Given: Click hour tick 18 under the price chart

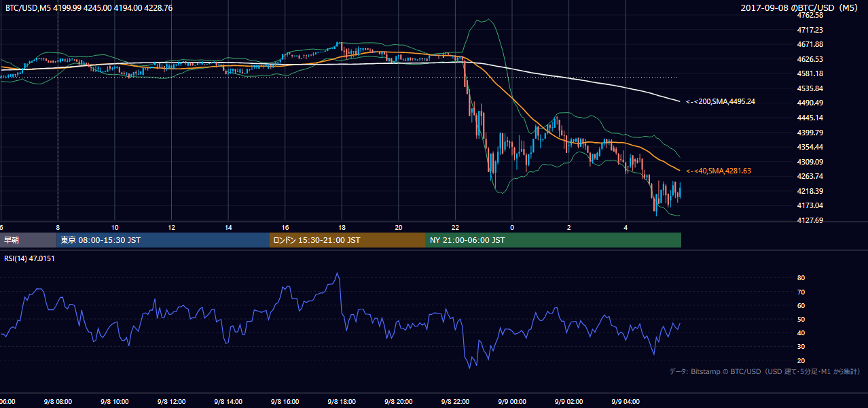Looking at the screenshot, I should tap(342, 227).
